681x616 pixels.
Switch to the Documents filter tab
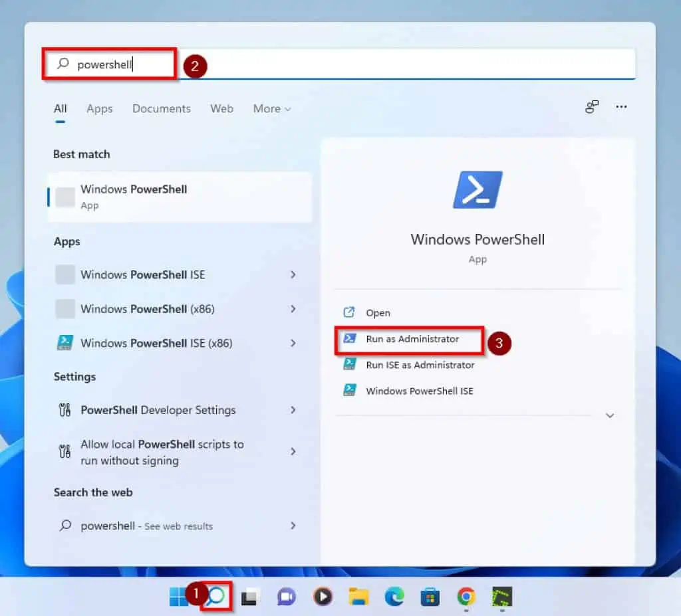click(161, 109)
